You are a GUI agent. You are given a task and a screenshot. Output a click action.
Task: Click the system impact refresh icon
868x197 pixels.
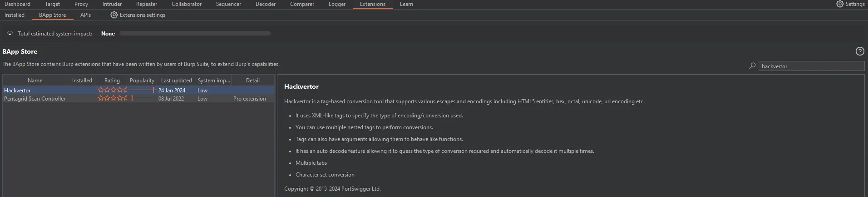point(10,34)
